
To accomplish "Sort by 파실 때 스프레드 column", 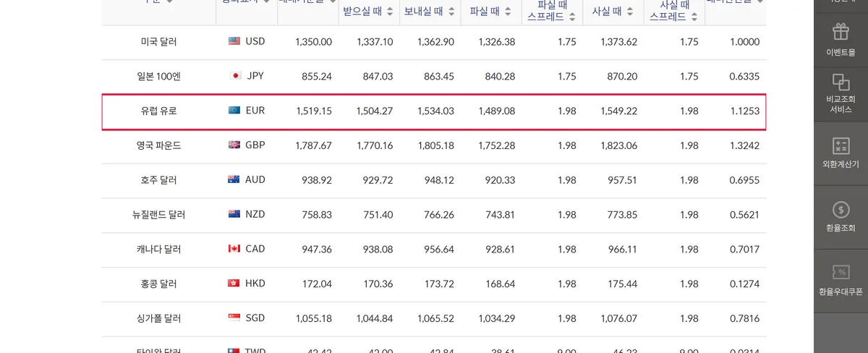I will pyautogui.click(x=572, y=16).
